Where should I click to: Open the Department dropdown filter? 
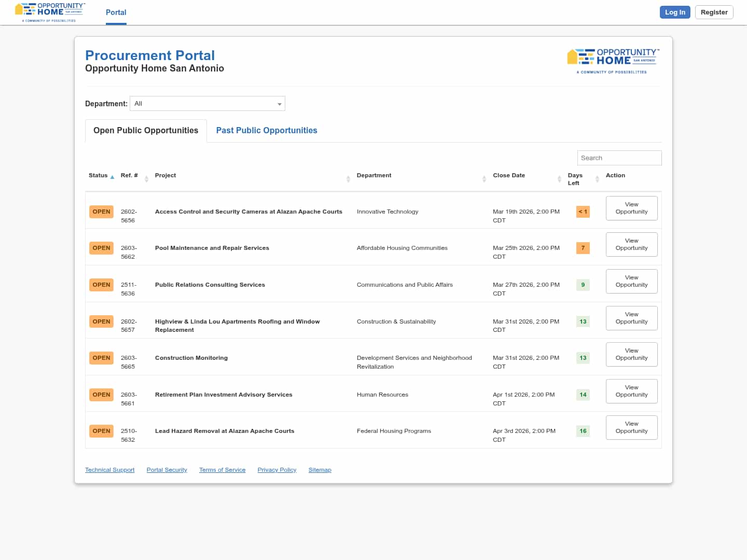[x=208, y=104]
